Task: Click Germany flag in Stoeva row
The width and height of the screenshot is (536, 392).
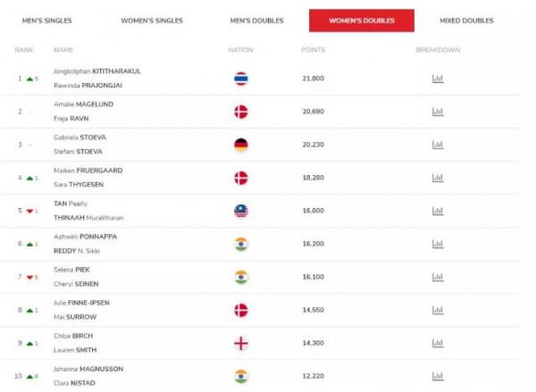Action: pos(240,145)
